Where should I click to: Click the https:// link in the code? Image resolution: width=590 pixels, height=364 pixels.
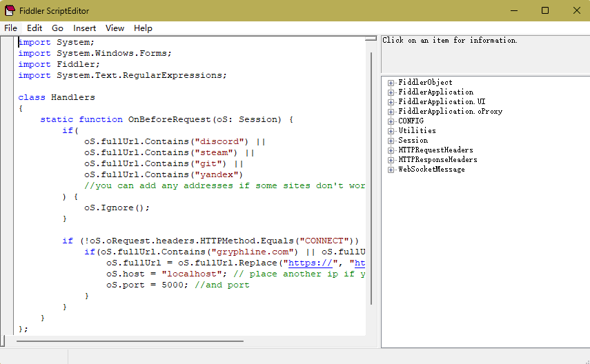[308, 263]
